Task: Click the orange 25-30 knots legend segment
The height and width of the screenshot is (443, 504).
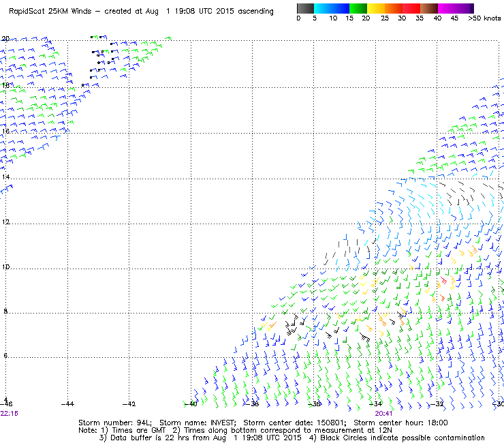Action: coord(394,8)
